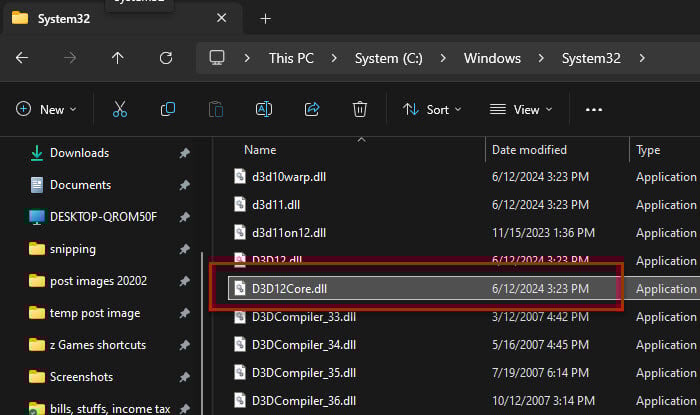The image size is (700, 415).
Task: Click the System32 breadcrumb
Action: 591,58
